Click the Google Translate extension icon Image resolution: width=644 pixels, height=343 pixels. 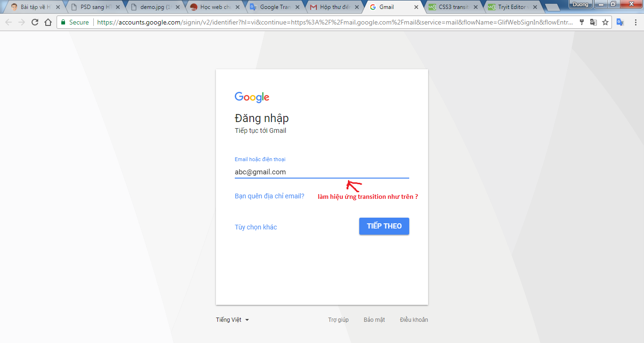click(620, 22)
